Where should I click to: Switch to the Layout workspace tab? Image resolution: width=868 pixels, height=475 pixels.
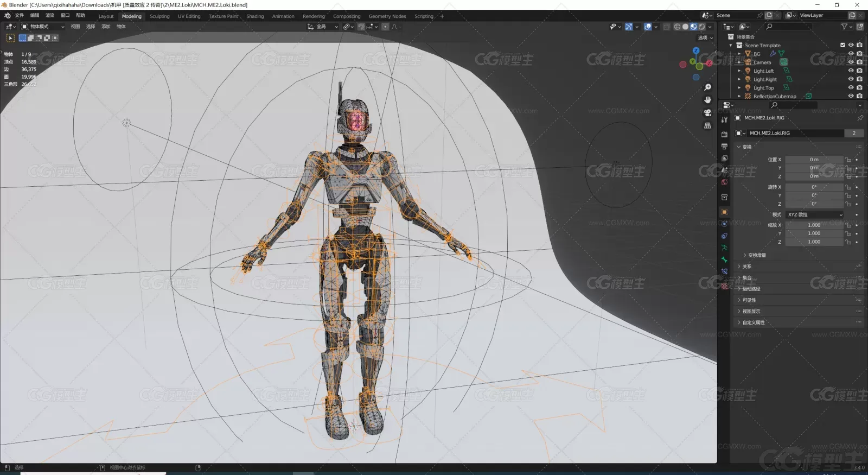point(106,16)
